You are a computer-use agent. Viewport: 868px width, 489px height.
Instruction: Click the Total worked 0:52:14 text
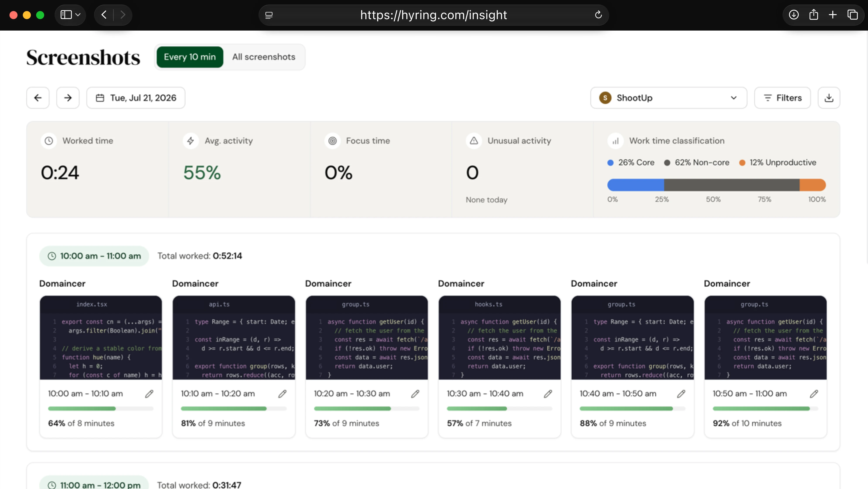(x=200, y=256)
